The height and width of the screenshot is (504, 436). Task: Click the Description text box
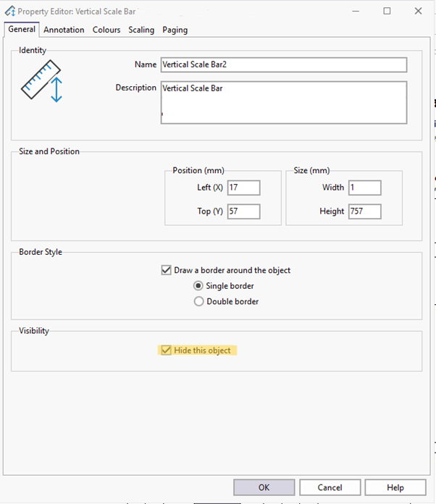(x=284, y=103)
